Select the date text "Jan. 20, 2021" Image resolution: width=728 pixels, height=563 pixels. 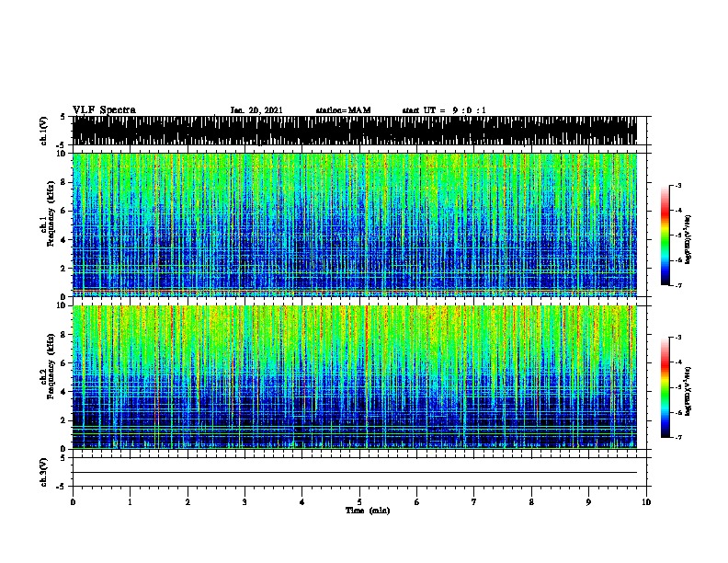point(256,110)
